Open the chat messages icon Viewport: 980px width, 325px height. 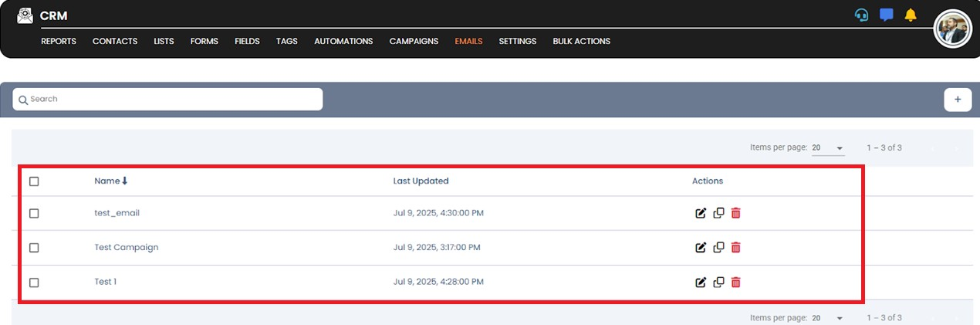[887, 15]
